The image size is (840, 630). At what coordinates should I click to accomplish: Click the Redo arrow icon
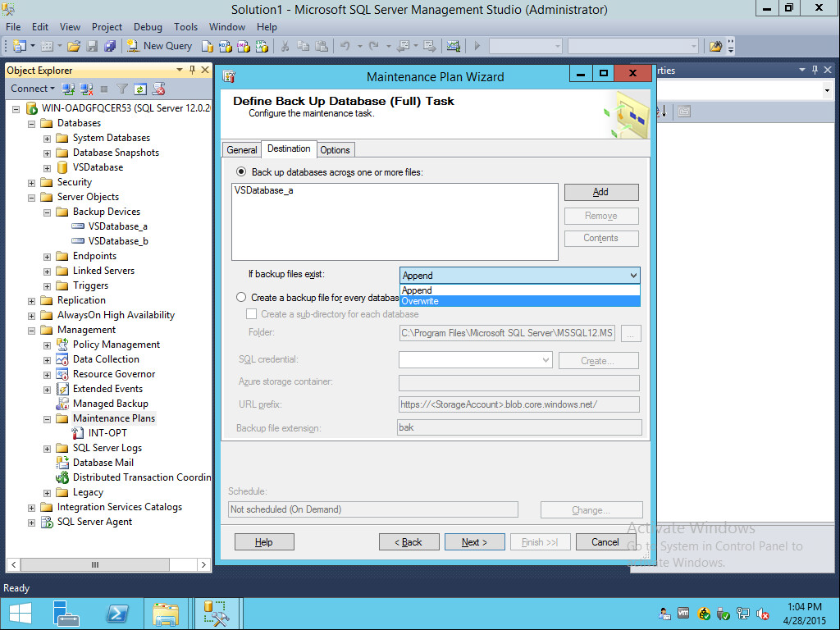[x=374, y=46]
